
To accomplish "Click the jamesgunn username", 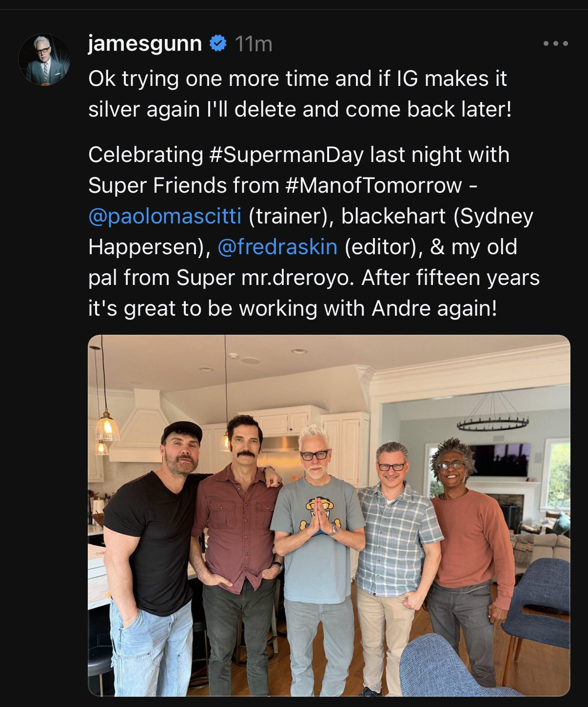I will pyautogui.click(x=145, y=44).
